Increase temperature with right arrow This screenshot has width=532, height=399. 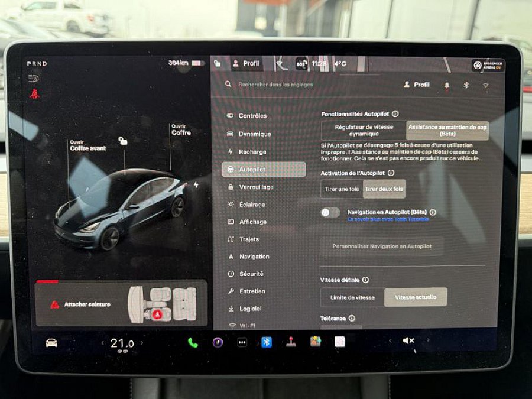[x=141, y=343]
